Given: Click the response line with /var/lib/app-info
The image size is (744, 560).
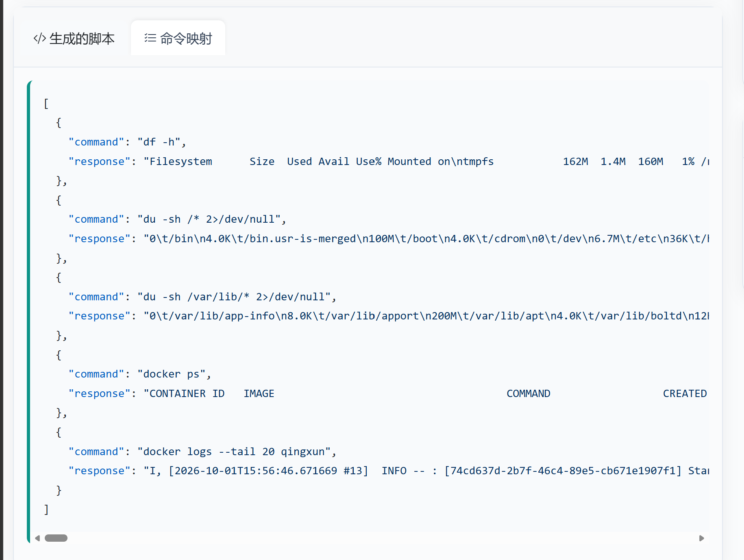Looking at the screenshot, I should (389, 316).
